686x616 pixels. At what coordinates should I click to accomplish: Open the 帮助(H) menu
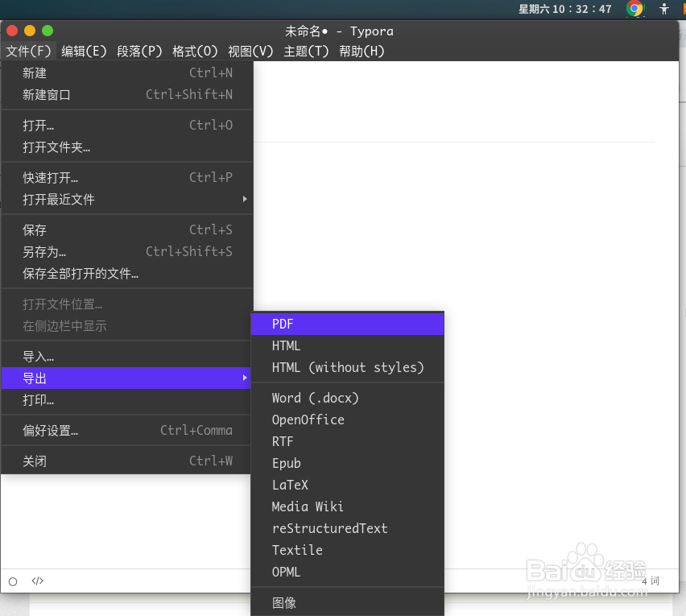coord(362,52)
